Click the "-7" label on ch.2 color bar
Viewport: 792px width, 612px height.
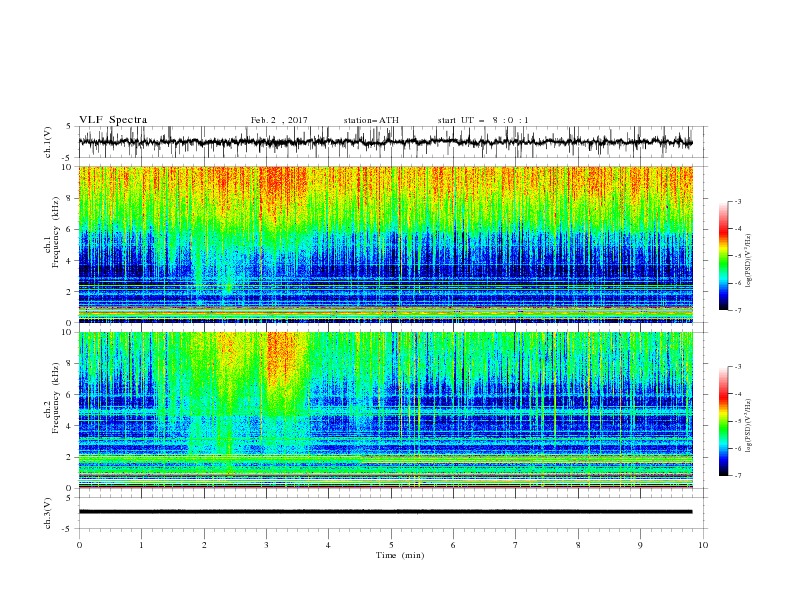(737, 476)
